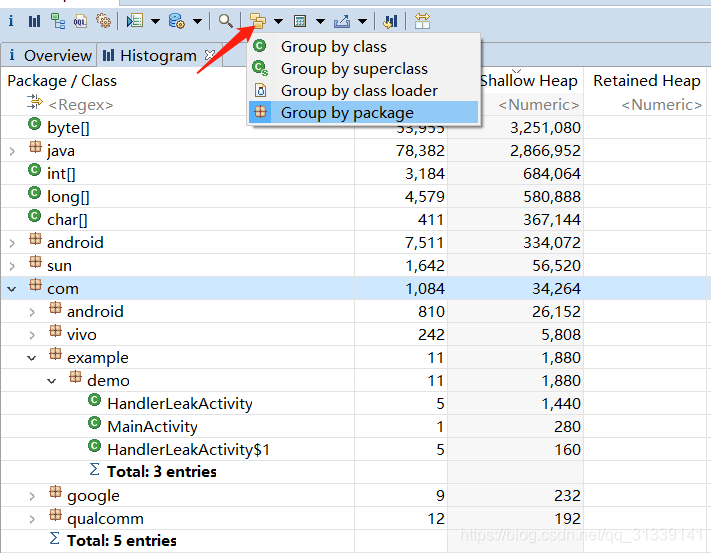
Task: Collapse the com package node
Action: [x=12, y=289]
